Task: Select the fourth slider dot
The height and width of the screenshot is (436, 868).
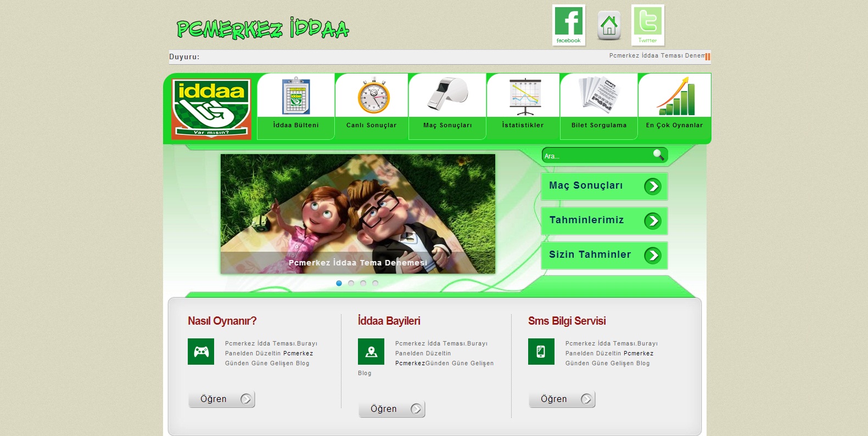Action: [375, 284]
